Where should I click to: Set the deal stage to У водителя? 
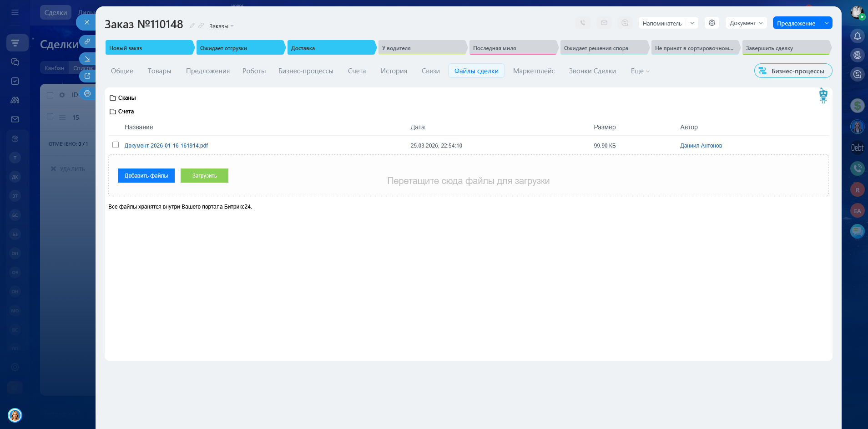422,48
